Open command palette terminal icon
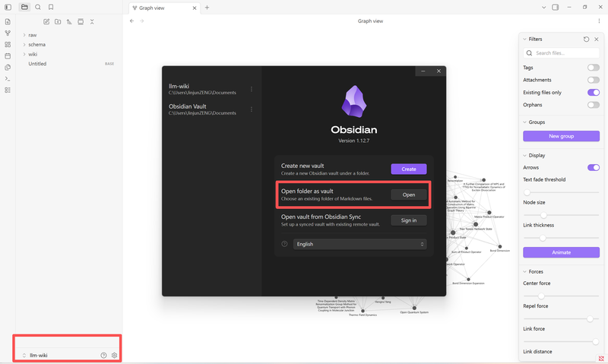 [x=8, y=79]
